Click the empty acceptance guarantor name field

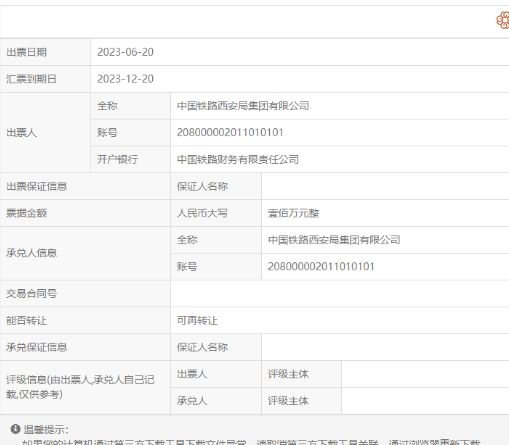[385, 347]
